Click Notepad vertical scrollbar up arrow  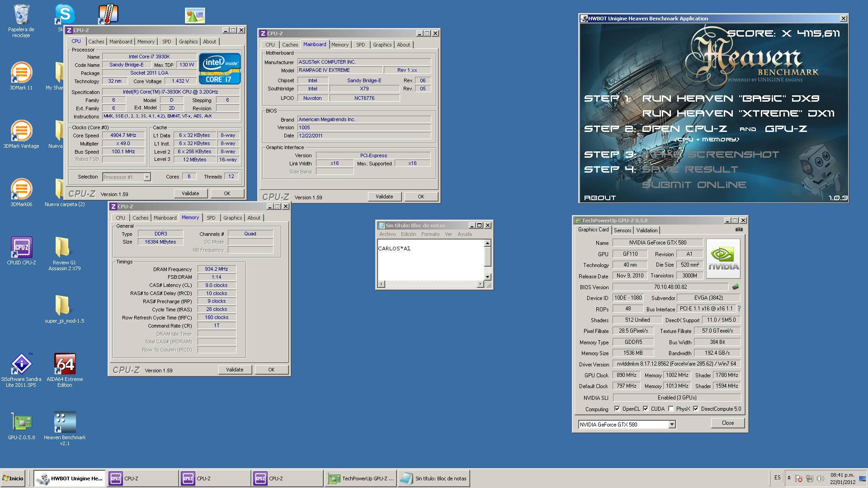coord(487,243)
